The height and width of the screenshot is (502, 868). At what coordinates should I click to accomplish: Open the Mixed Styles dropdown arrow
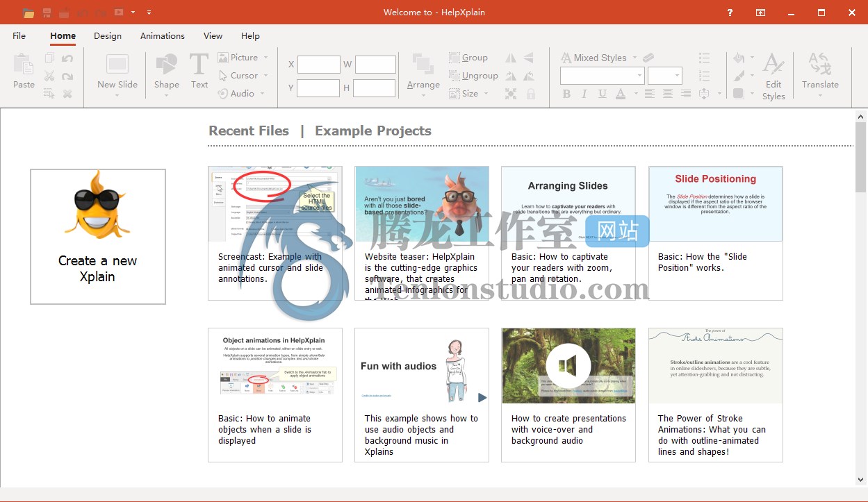pos(634,58)
